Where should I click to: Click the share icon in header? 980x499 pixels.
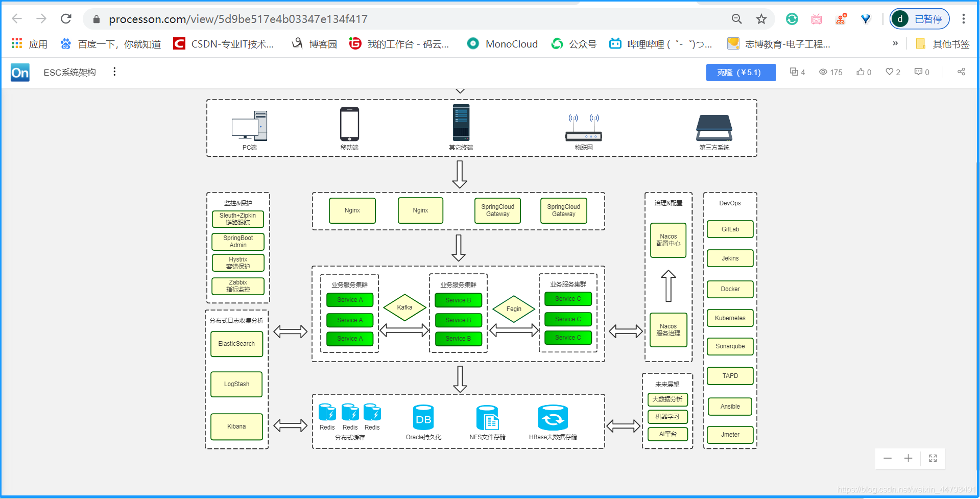(x=961, y=72)
